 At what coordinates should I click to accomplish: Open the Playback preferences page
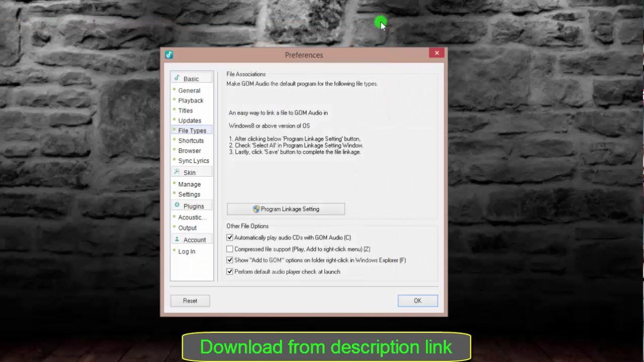tap(191, 101)
